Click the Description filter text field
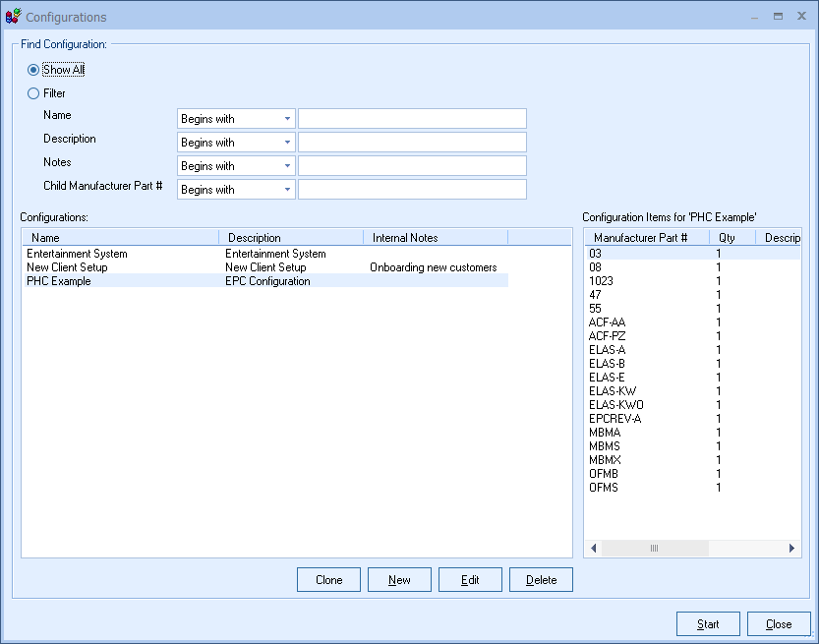This screenshot has height=644, width=819. (412, 143)
